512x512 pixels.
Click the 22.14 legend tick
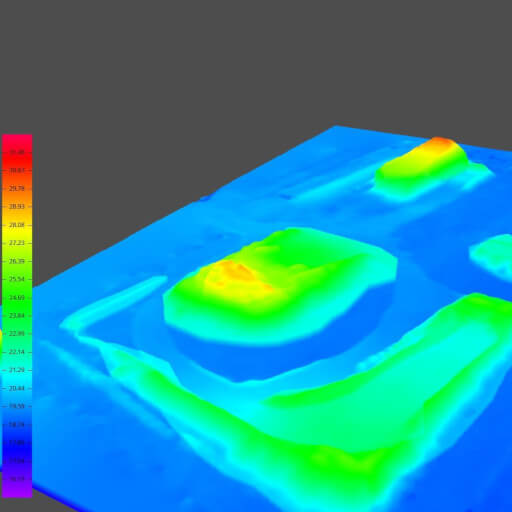pos(17,352)
